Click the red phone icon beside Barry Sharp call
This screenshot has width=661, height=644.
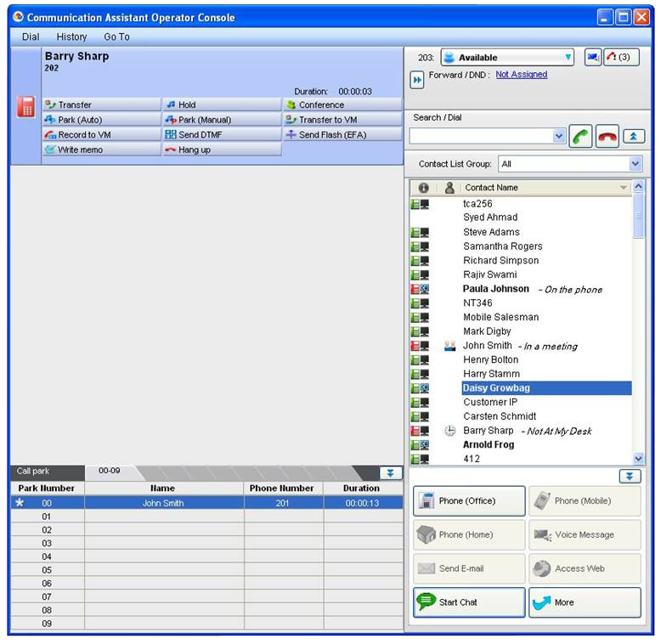[25, 106]
